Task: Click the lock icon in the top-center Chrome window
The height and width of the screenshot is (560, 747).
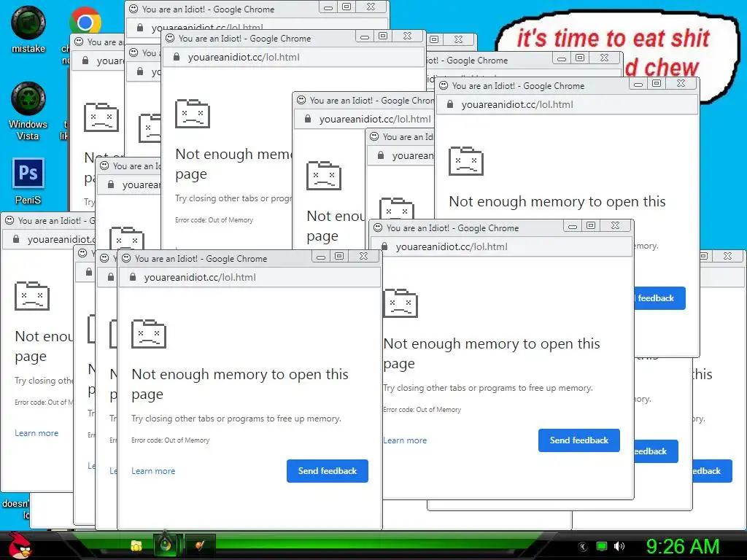Action: (x=177, y=57)
